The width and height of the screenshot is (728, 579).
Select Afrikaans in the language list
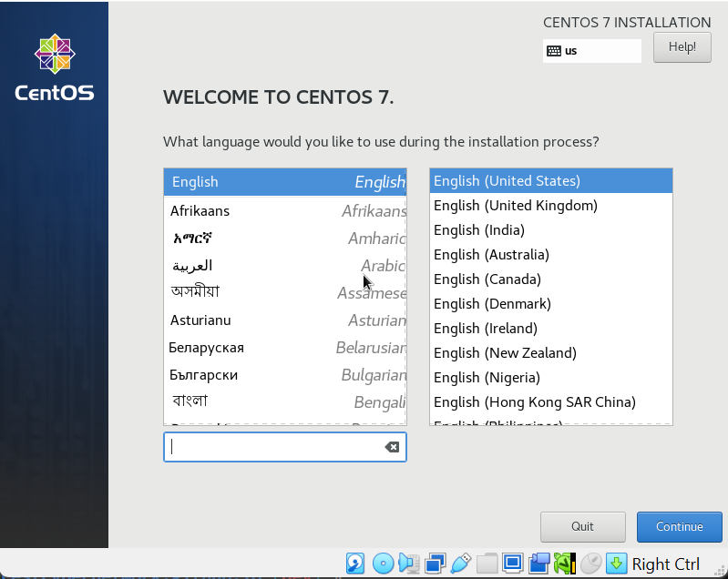click(x=285, y=210)
